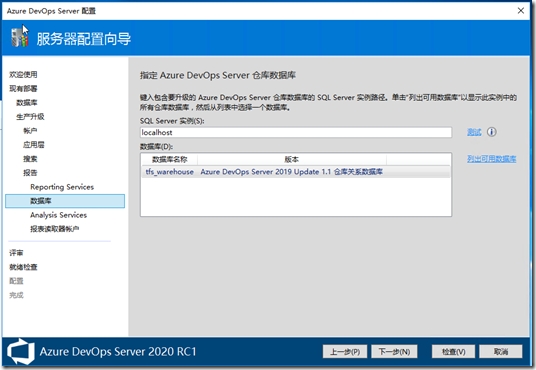Close the Azure DevOps Server configuration window

(x=521, y=11)
